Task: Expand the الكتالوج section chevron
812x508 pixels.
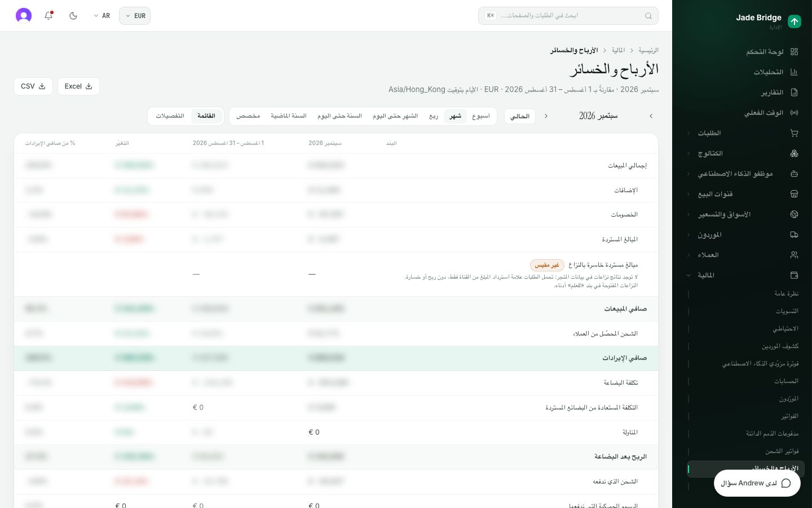Action: tap(689, 154)
